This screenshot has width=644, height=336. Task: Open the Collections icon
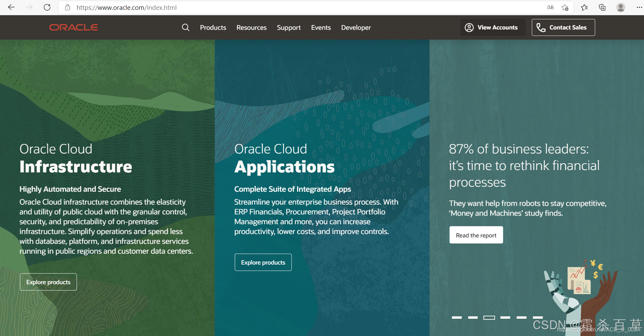602,7
